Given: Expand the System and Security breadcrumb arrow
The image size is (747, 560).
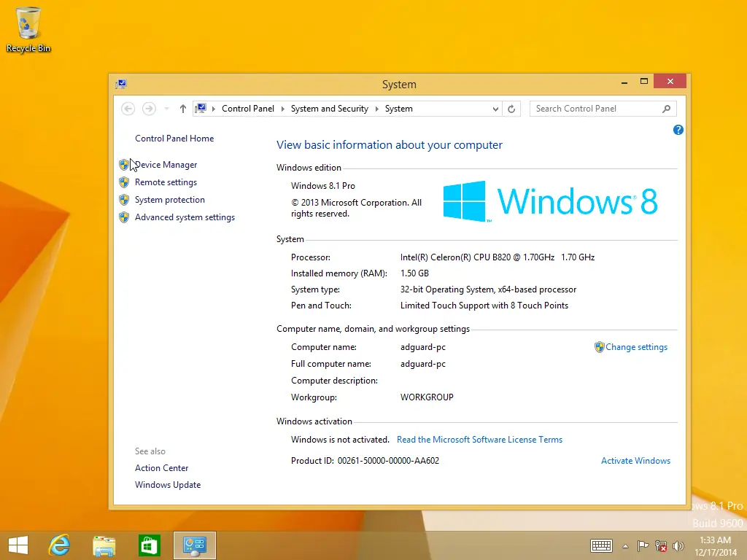Looking at the screenshot, I should click(378, 108).
